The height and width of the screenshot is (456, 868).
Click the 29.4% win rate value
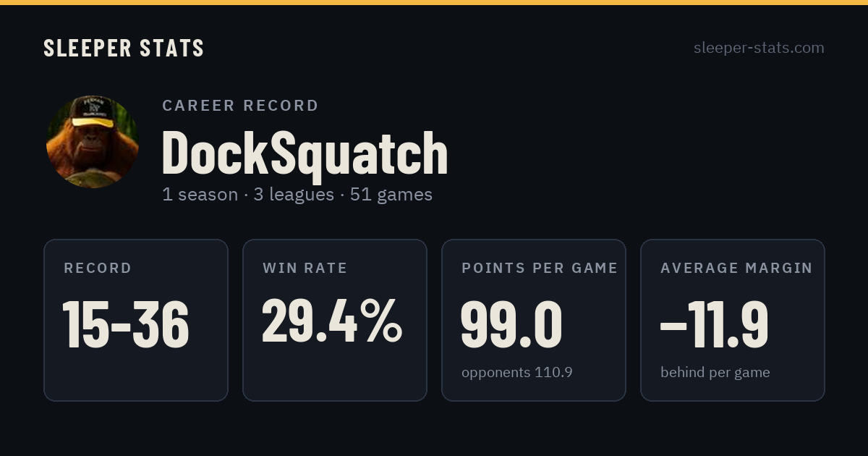(332, 321)
